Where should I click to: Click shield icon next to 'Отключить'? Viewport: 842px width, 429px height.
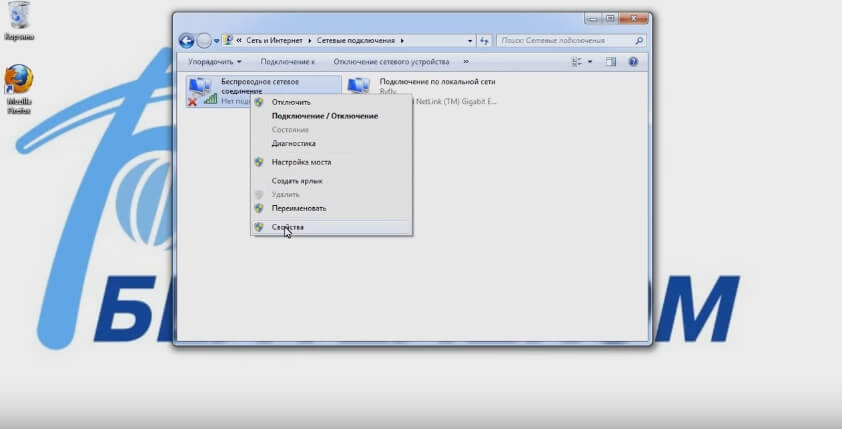tap(259, 102)
